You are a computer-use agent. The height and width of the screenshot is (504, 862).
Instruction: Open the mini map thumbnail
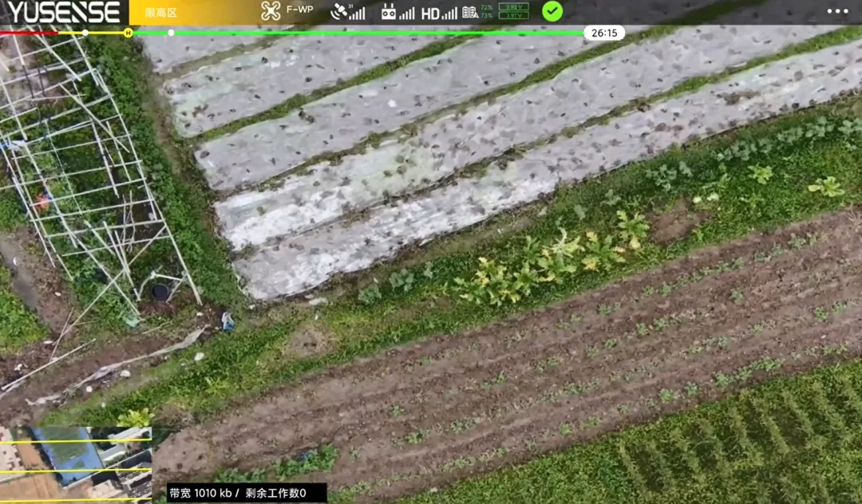pyautogui.click(x=76, y=465)
